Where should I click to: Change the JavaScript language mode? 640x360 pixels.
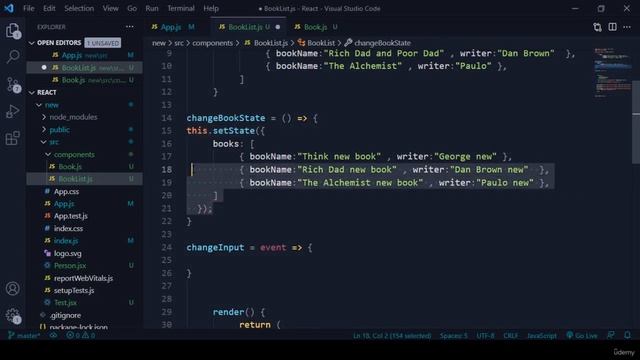tap(542, 336)
